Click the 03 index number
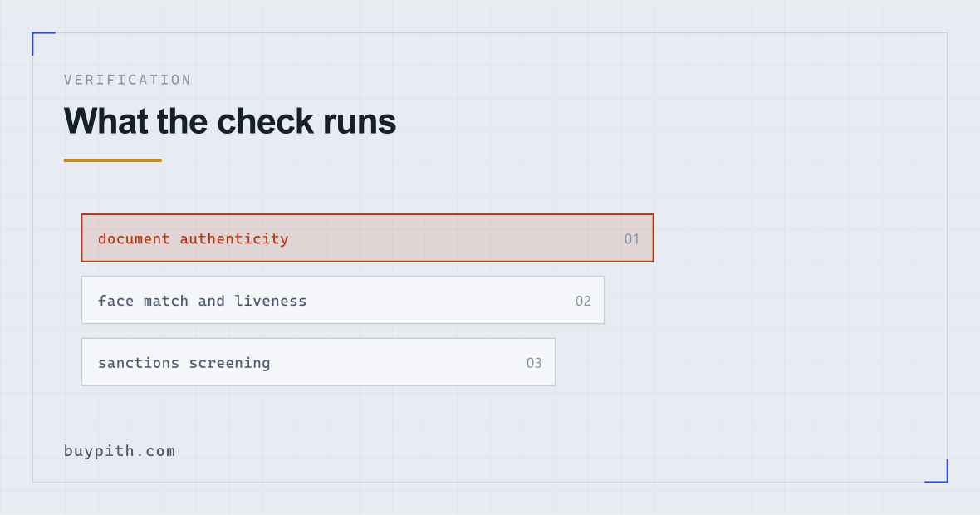This screenshot has width=980, height=515. [534, 363]
